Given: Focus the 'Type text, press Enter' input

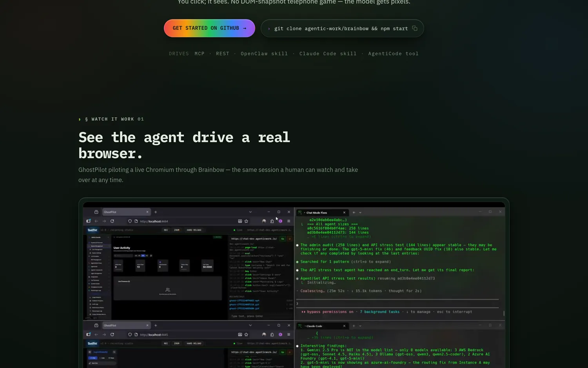Looking at the screenshot, I should [x=261, y=316].
